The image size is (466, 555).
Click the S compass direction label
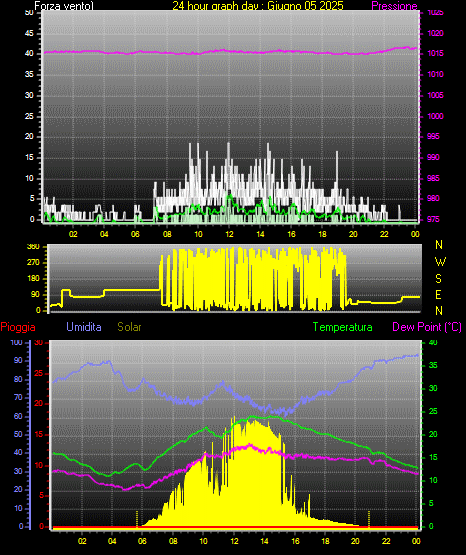438,279
